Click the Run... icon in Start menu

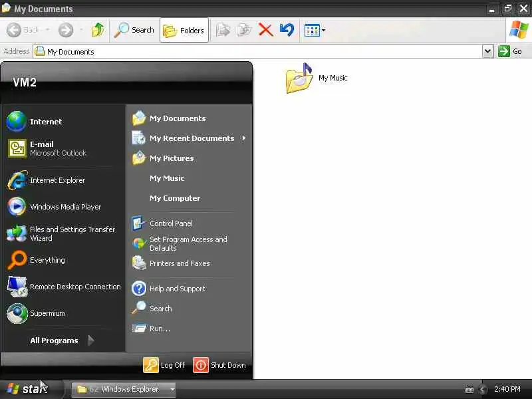[x=139, y=329]
